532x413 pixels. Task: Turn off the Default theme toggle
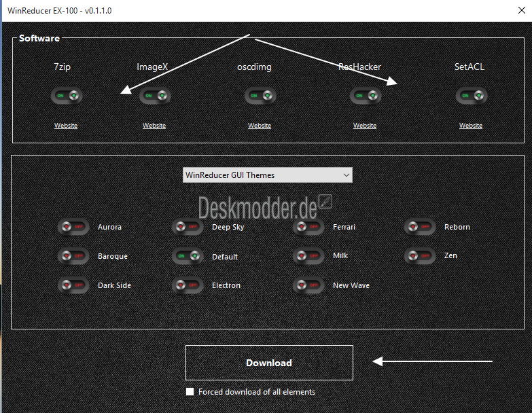pos(188,255)
